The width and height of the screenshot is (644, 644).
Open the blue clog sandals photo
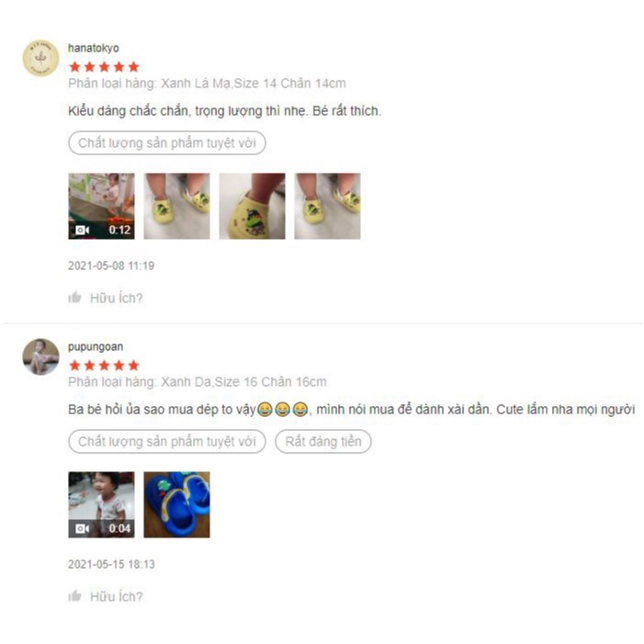[x=176, y=504]
